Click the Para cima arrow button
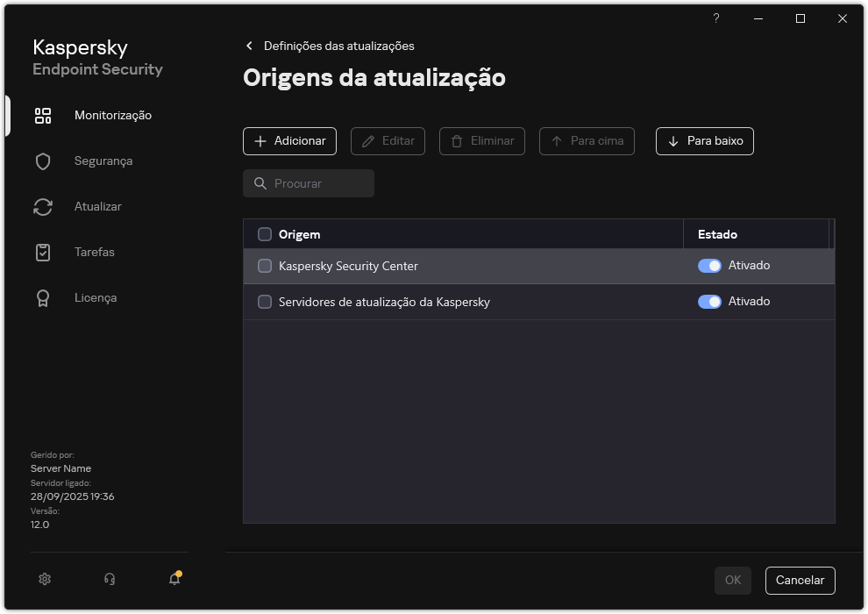 pyautogui.click(x=587, y=141)
